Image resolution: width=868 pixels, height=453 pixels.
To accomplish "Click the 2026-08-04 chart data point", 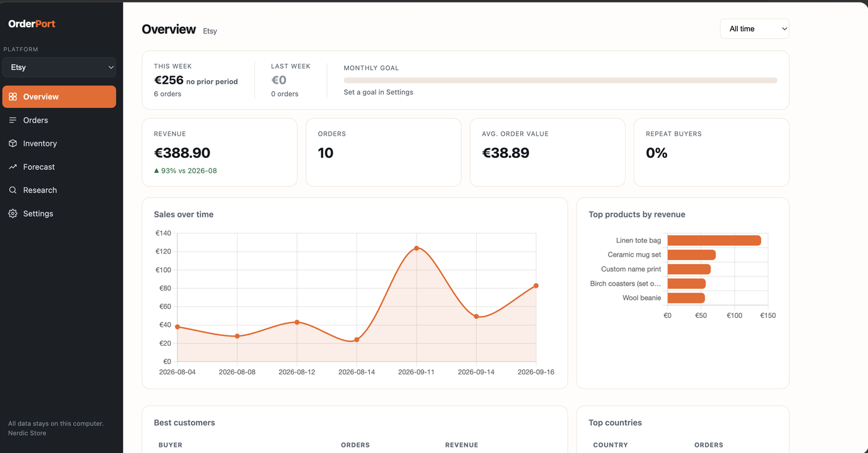I will coord(177,327).
